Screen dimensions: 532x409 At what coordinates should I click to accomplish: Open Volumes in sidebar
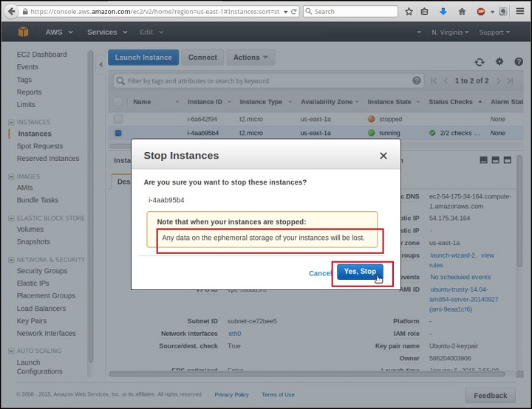(30, 230)
